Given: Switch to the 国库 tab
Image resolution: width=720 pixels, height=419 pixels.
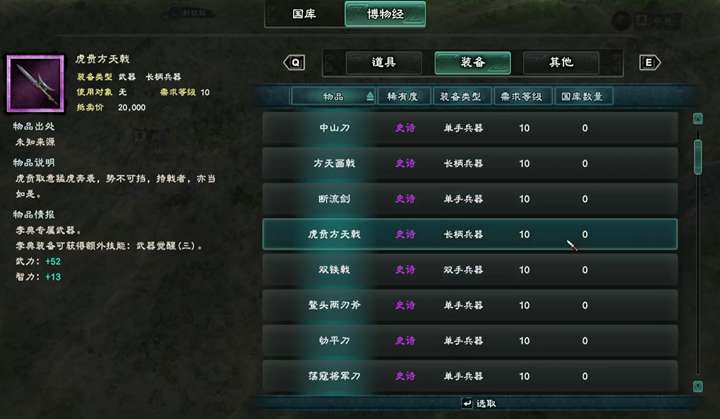Looking at the screenshot, I should tap(304, 14).
